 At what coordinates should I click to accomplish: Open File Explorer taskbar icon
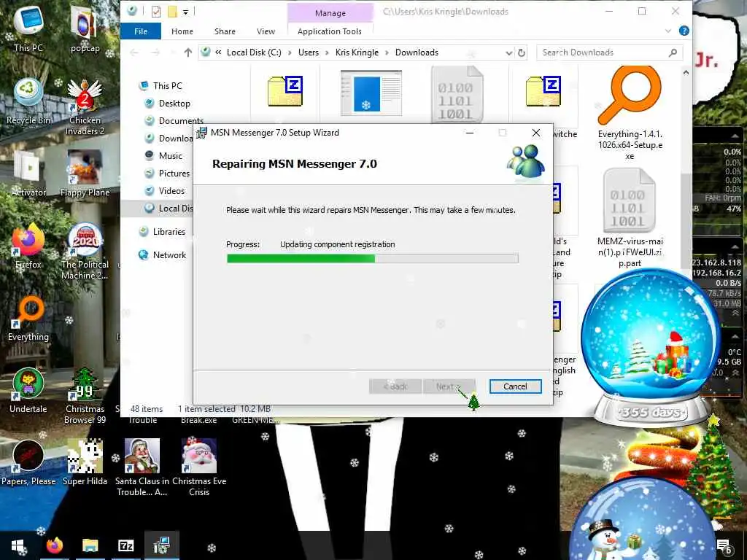tap(90, 545)
